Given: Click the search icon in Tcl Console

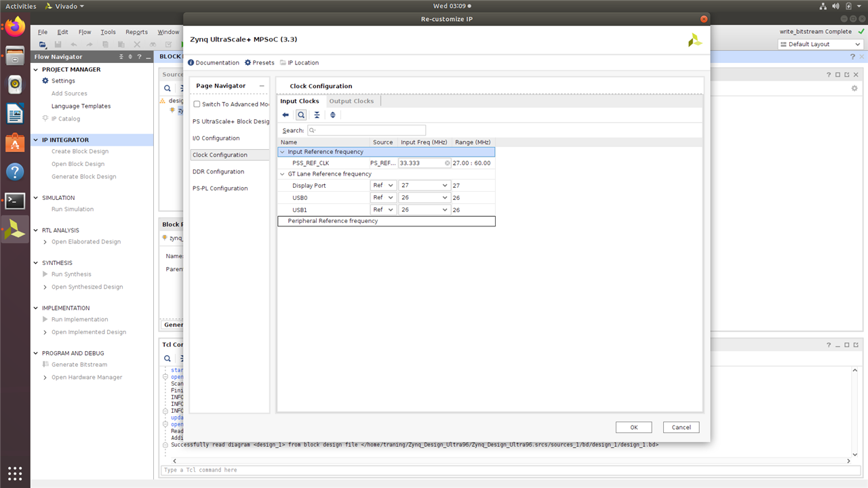Looking at the screenshot, I should [167, 359].
